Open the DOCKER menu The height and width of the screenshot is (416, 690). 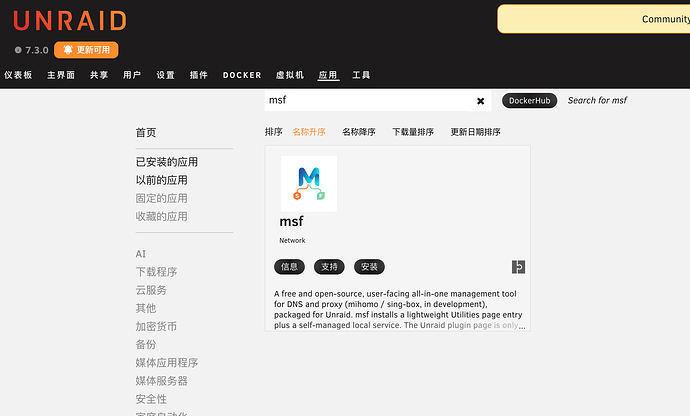coord(242,75)
